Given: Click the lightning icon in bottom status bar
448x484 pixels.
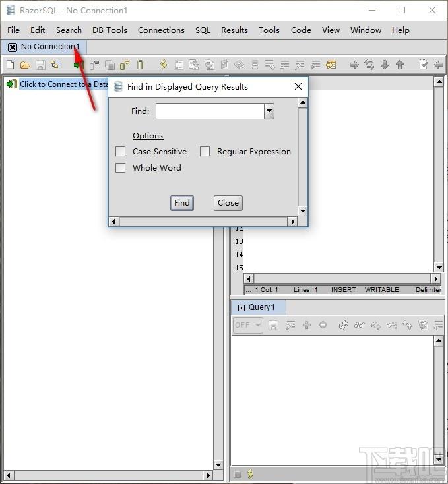Looking at the screenshot, I should click(251, 474).
